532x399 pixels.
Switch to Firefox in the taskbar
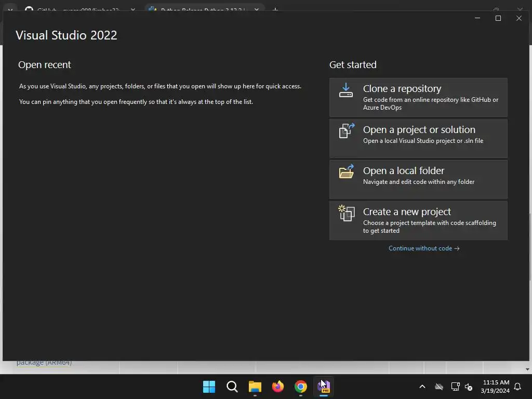tap(278, 387)
